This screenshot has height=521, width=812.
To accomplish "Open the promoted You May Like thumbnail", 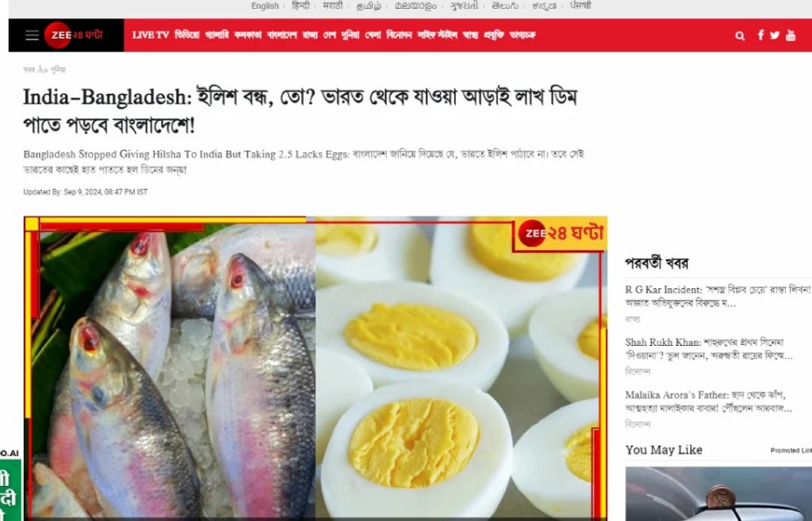I will [718, 494].
